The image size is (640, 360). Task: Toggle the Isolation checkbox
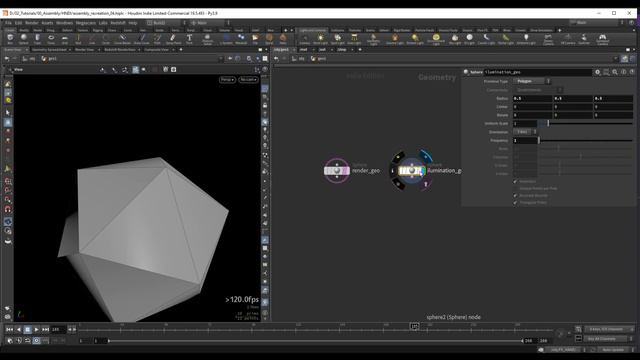(515, 181)
